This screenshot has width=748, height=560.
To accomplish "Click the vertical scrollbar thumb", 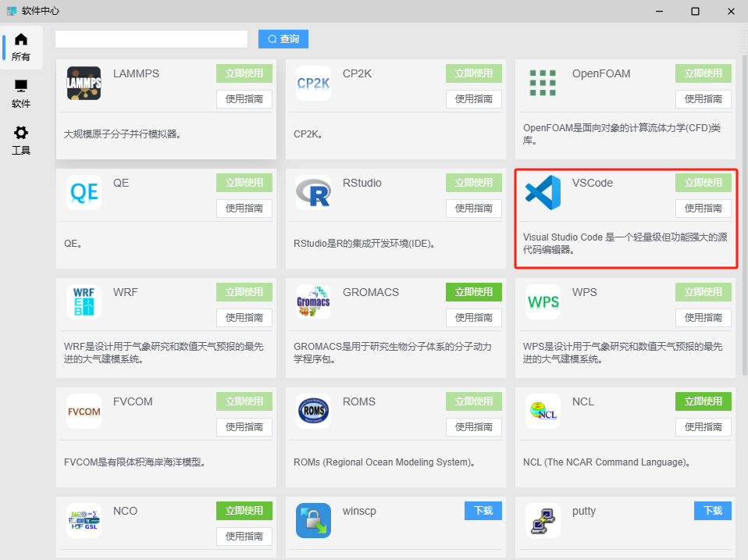I will pos(745,215).
